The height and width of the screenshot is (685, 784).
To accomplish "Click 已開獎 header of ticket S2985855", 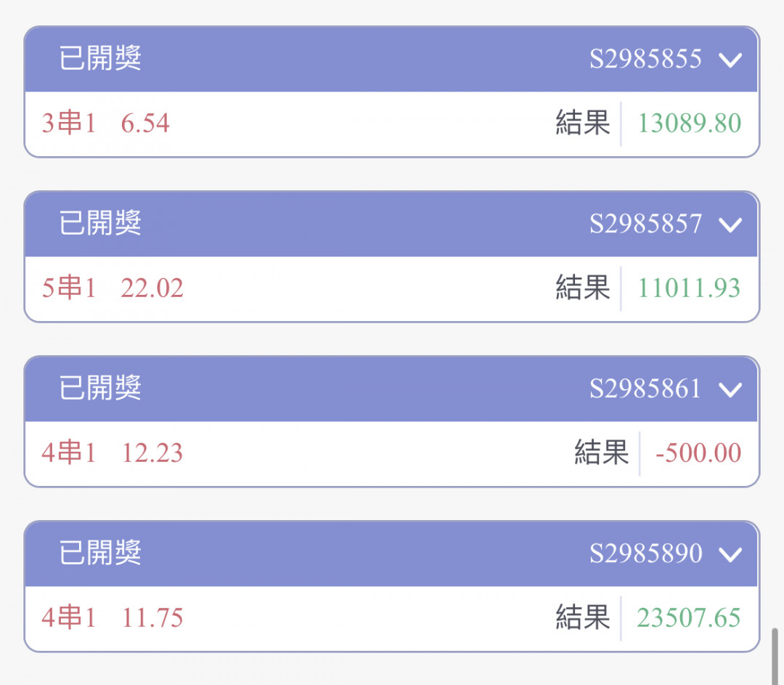I will click(x=100, y=58).
